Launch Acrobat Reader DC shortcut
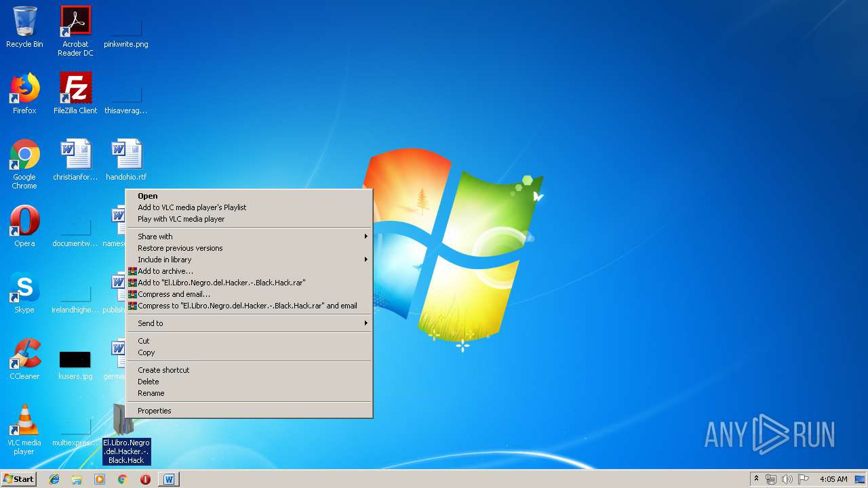868x488 pixels. pyautogui.click(x=75, y=31)
